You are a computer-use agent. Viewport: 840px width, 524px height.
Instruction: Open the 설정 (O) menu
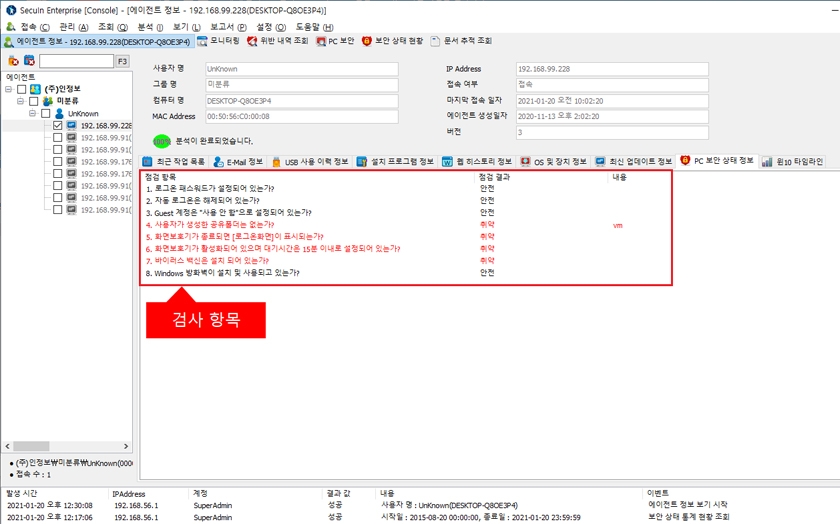(x=271, y=27)
